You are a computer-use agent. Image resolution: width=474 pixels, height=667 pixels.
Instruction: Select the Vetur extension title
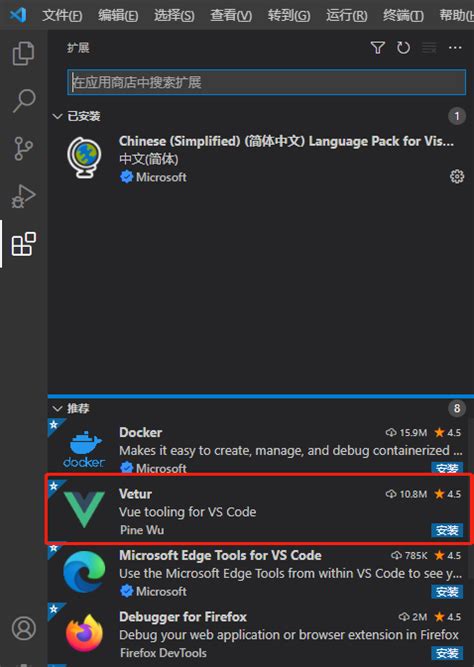pos(135,494)
